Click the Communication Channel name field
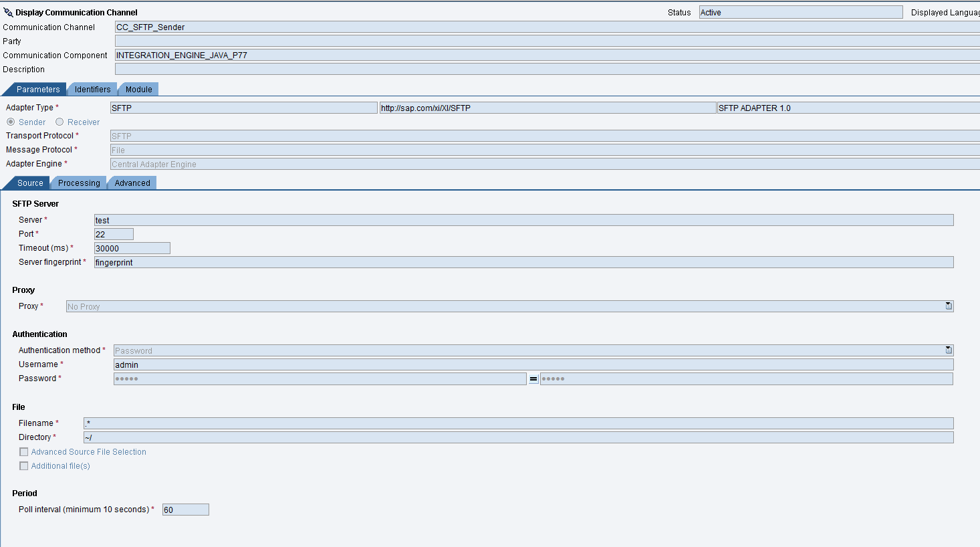 (547, 27)
